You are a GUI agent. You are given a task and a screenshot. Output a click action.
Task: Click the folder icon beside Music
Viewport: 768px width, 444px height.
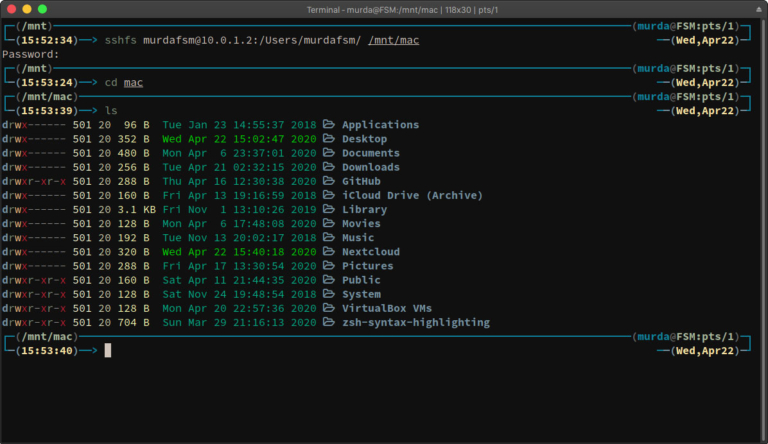pyautogui.click(x=329, y=238)
